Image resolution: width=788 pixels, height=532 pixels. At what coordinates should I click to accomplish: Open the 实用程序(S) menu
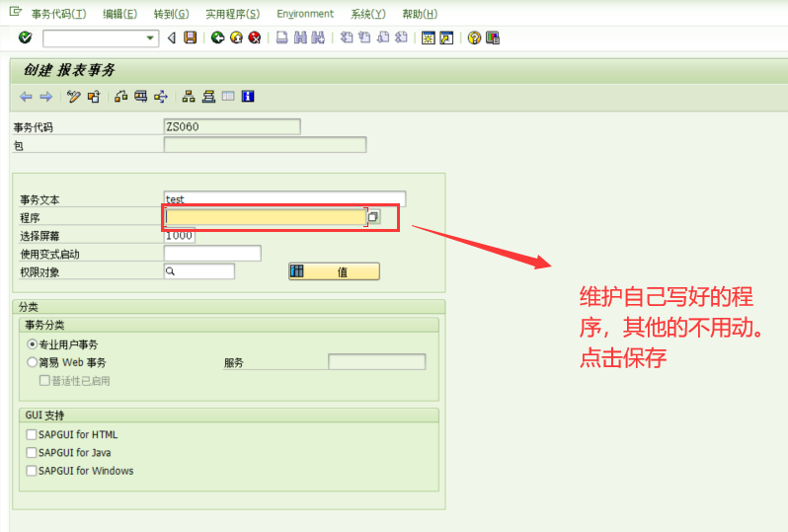(233, 14)
